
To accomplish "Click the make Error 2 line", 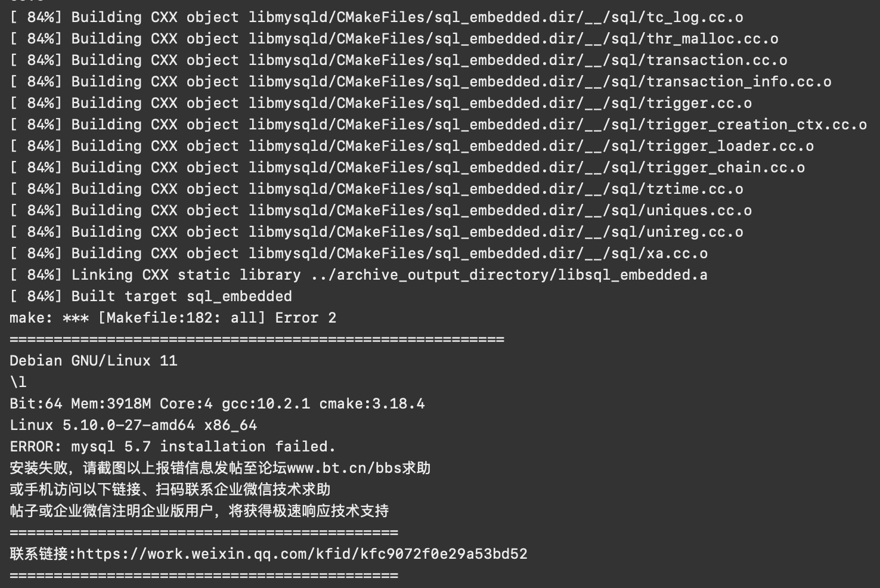I will coord(173,318).
